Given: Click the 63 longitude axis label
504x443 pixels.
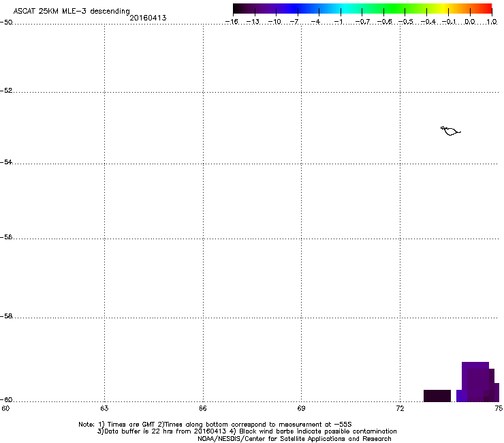Looking at the screenshot, I should pyautogui.click(x=104, y=408).
